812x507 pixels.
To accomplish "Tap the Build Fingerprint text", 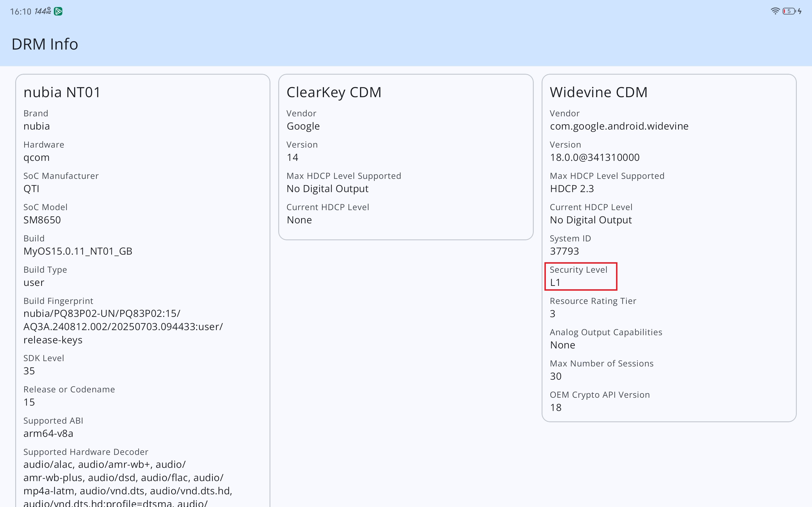I will point(123,327).
